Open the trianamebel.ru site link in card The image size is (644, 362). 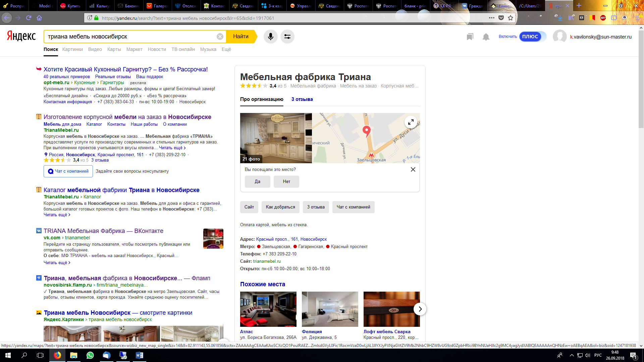[267, 261]
